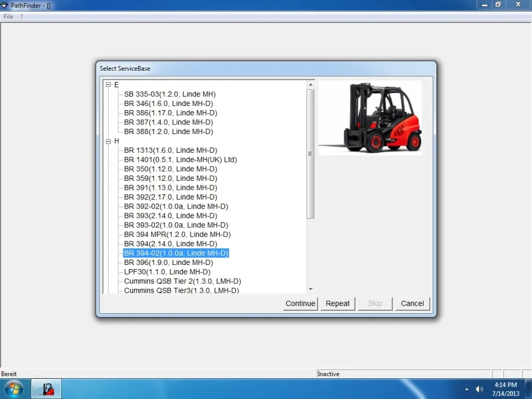This screenshot has height=399, width=532.
Task: Select the BR 1313 entry
Action: [x=170, y=150]
